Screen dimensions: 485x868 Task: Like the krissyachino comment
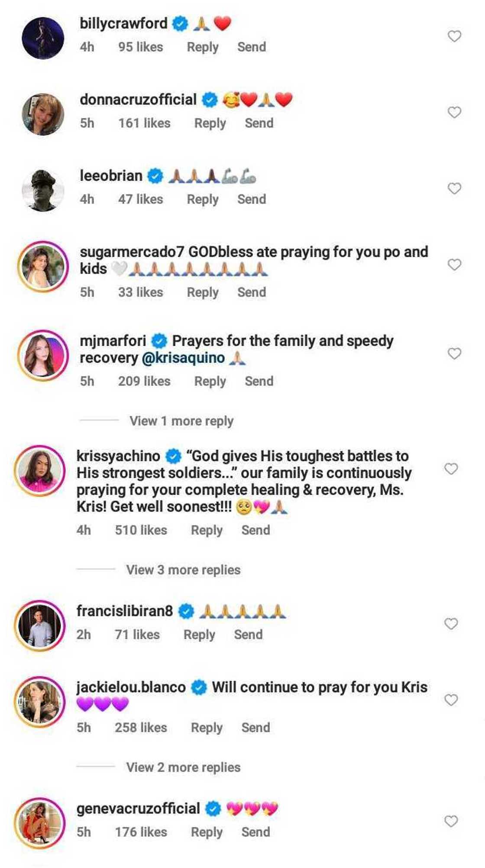point(451,469)
